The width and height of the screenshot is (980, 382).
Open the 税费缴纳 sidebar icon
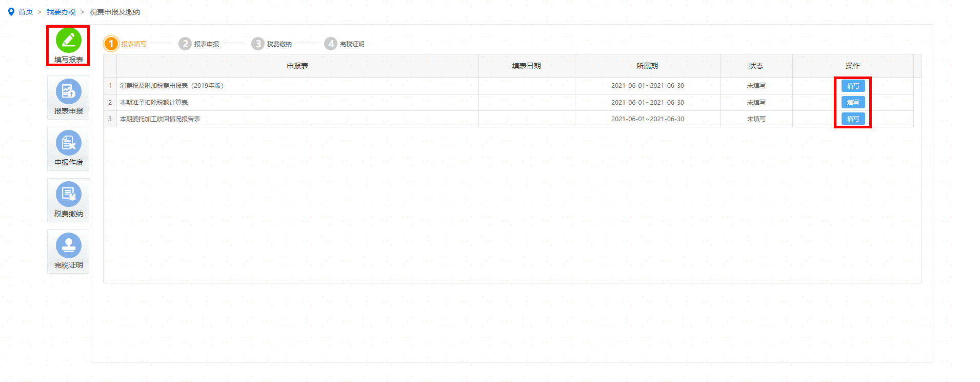click(69, 194)
